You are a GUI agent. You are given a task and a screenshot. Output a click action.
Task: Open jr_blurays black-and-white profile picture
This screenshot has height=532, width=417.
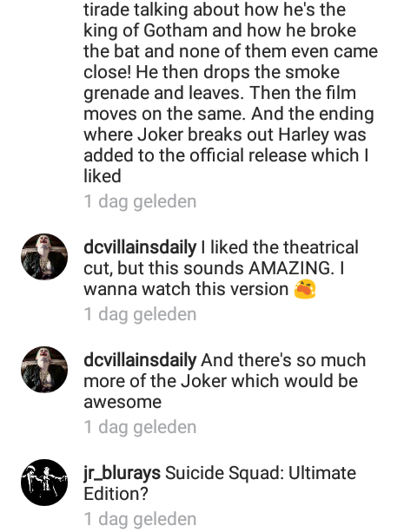click(x=44, y=483)
